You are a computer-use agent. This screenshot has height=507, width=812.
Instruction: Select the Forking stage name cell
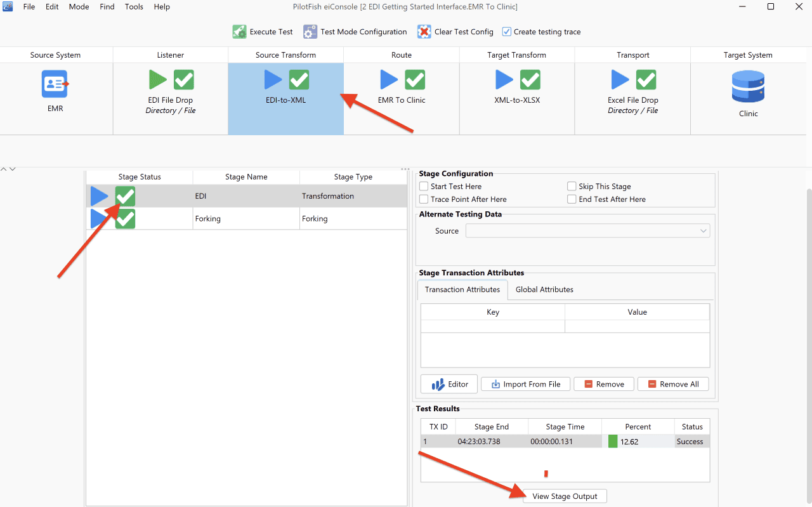pyautogui.click(x=246, y=219)
